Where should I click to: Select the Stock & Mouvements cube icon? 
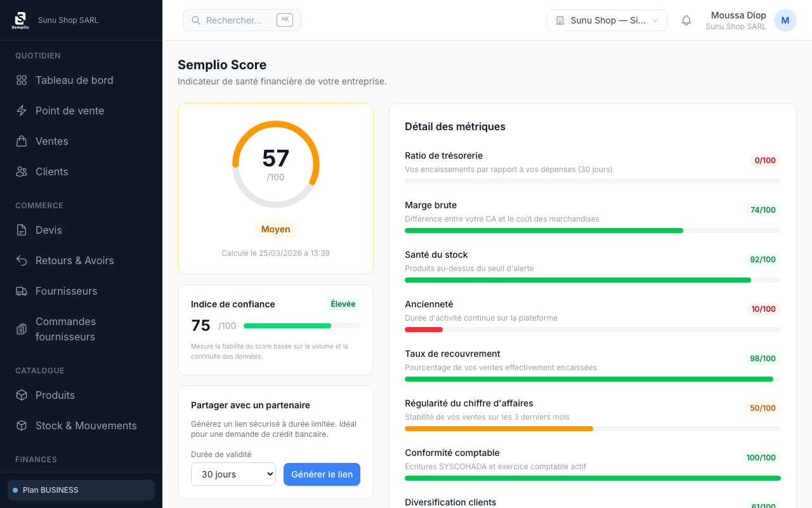[21, 425]
